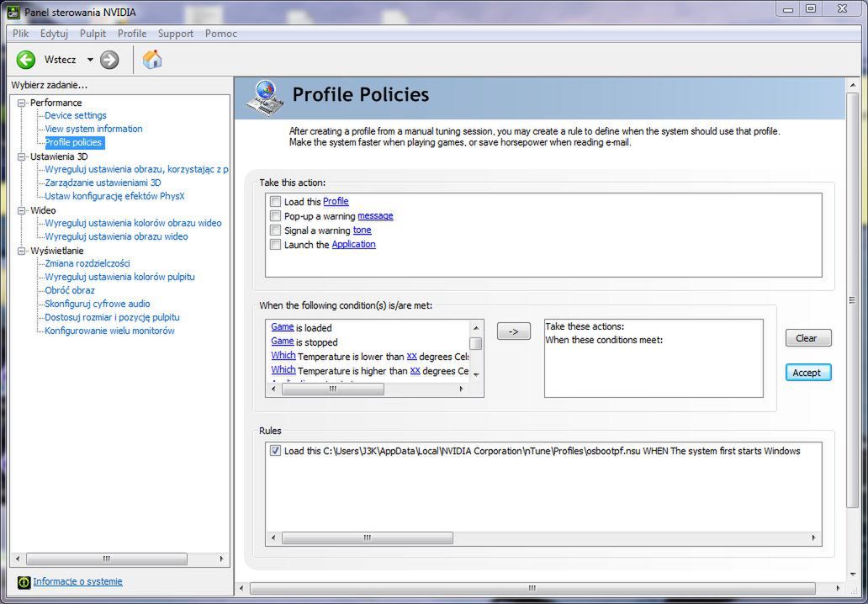Click Rules list horizontal scrollbar right arrow
Image resolution: width=868 pixels, height=604 pixels.
[x=813, y=538]
